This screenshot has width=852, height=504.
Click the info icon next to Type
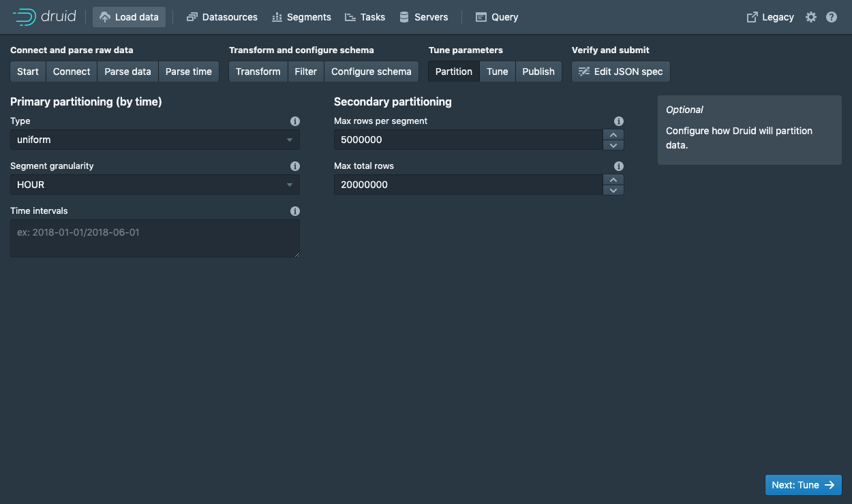(295, 121)
